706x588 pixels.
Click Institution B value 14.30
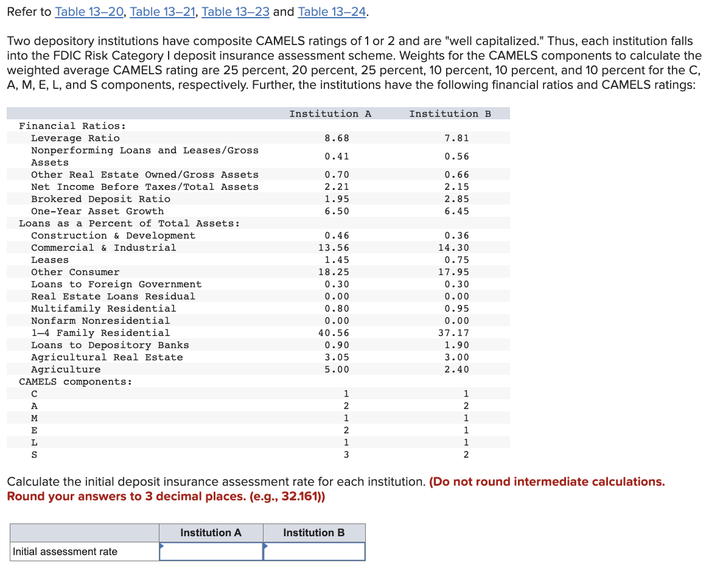tap(454, 248)
